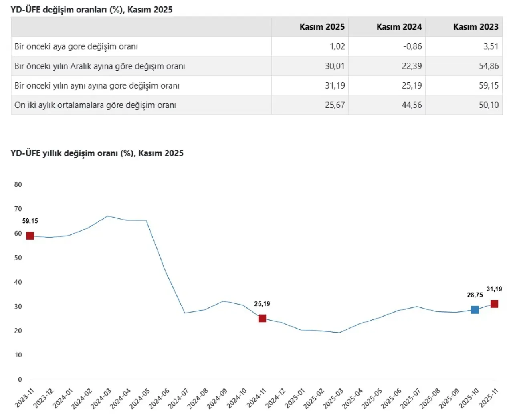The height and width of the screenshot is (420, 513).
Task: Select row 'Bir önceki aya göre değişim oranı'
Action: (x=76, y=46)
